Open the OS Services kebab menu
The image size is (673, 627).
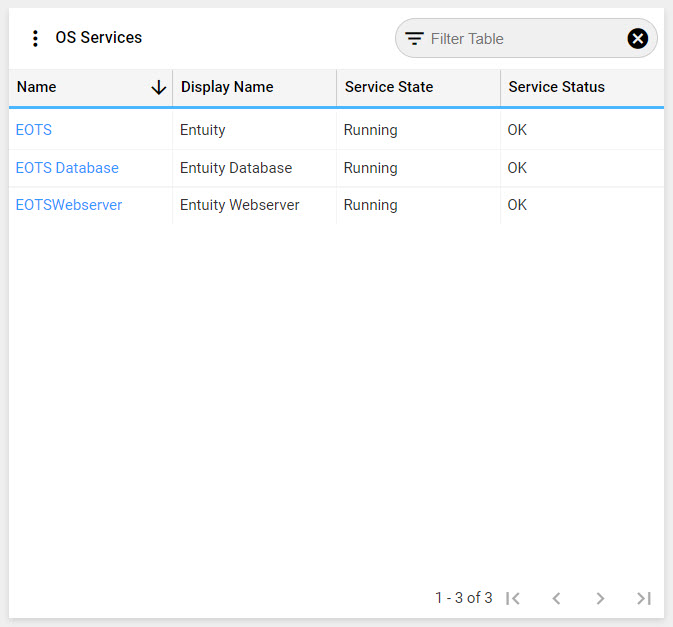pyautogui.click(x=35, y=38)
